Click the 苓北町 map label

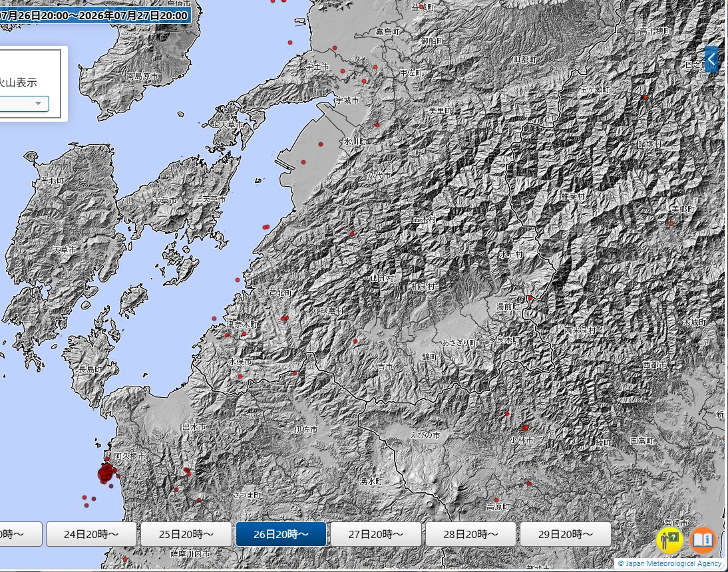point(52,180)
